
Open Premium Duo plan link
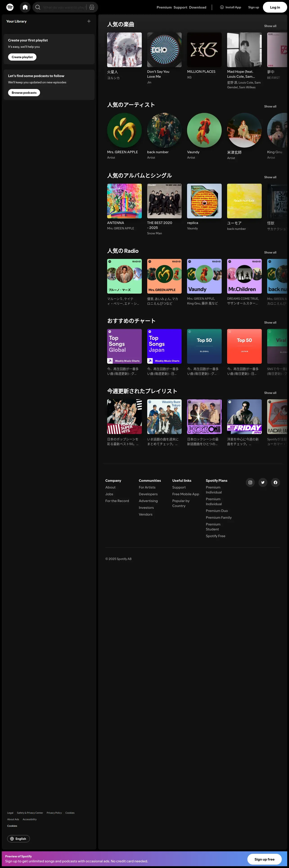(x=217, y=511)
